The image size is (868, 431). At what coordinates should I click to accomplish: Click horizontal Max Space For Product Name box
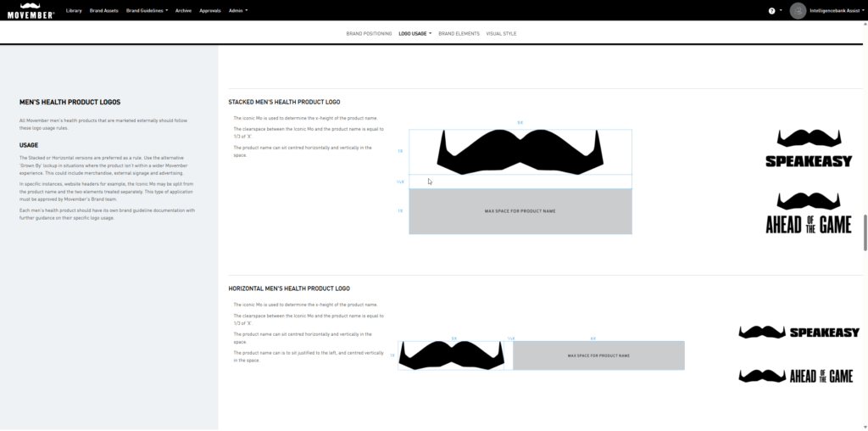click(598, 355)
